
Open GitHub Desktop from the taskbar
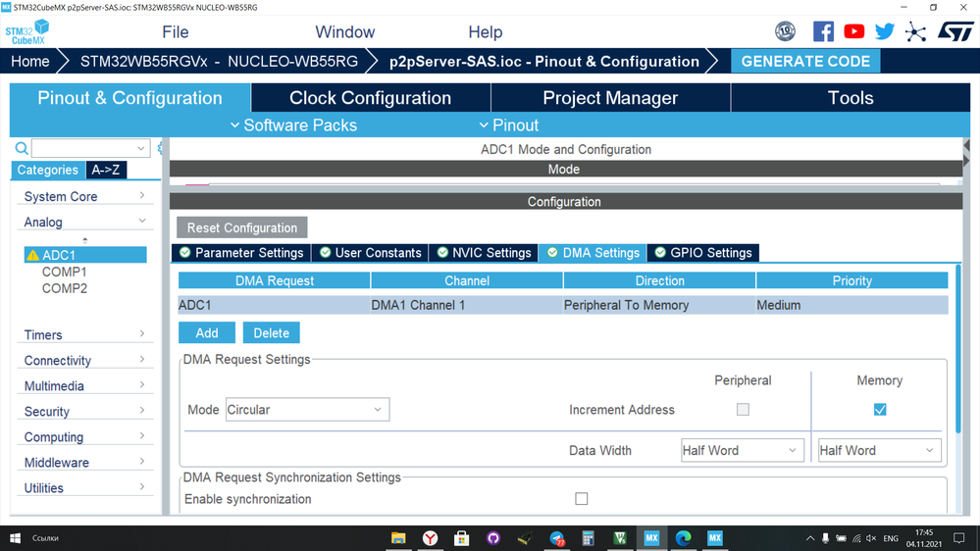(x=493, y=538)
